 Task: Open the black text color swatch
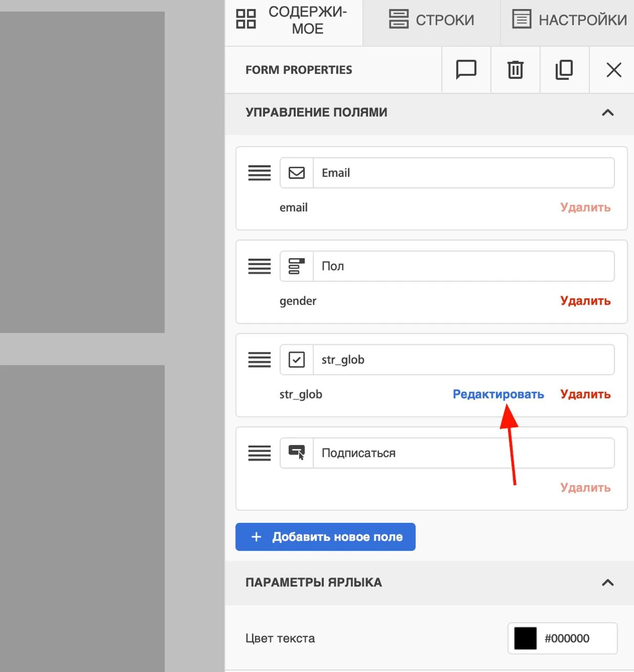tap(525, 638)
